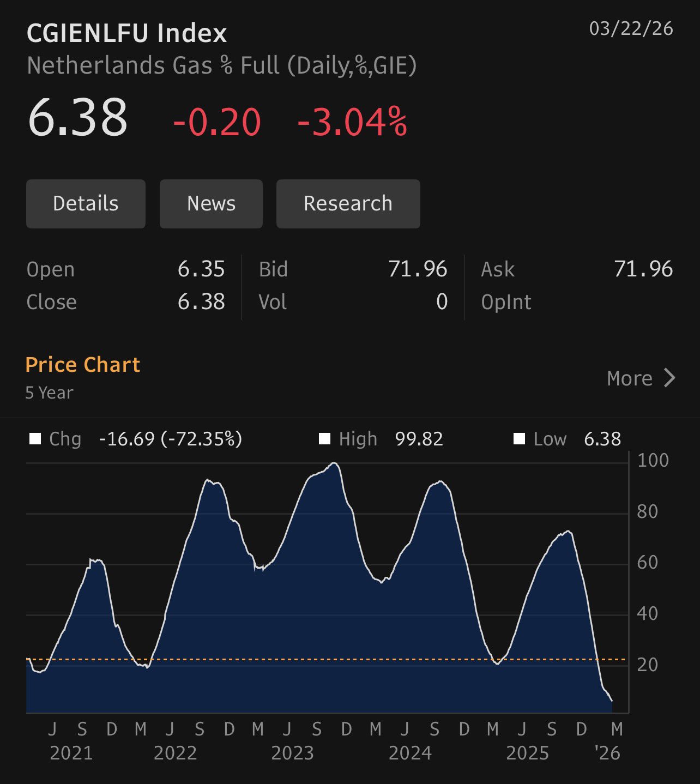
Task: Click the latest data point at chart end
Action: coord(612,700)
